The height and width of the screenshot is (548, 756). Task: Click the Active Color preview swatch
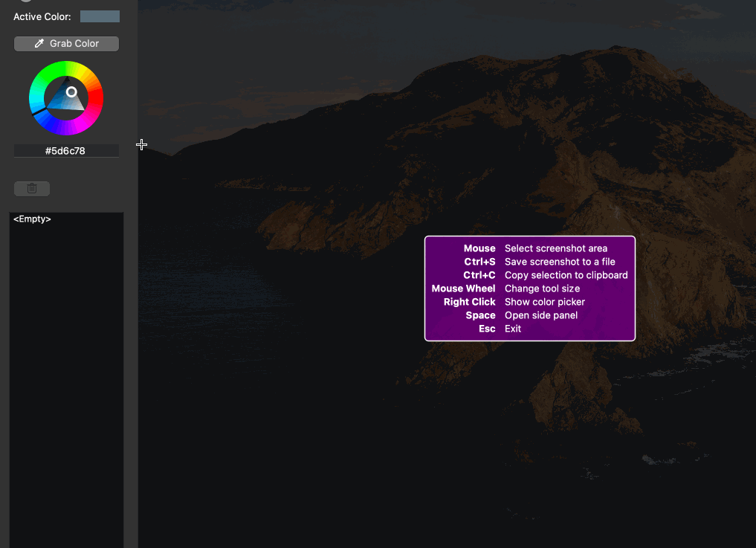(100, 16)
